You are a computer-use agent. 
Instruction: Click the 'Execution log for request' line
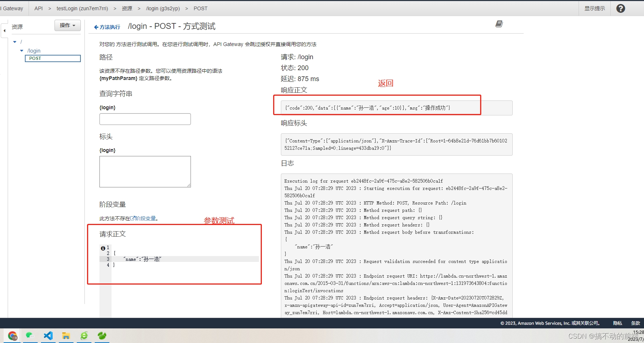(x=364, y=181)
